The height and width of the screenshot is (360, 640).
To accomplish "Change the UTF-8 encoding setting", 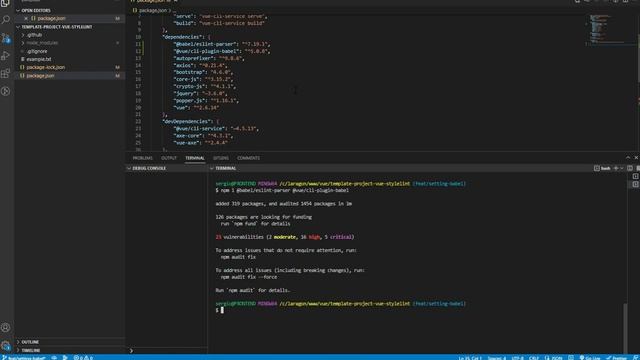I will 517,358.
